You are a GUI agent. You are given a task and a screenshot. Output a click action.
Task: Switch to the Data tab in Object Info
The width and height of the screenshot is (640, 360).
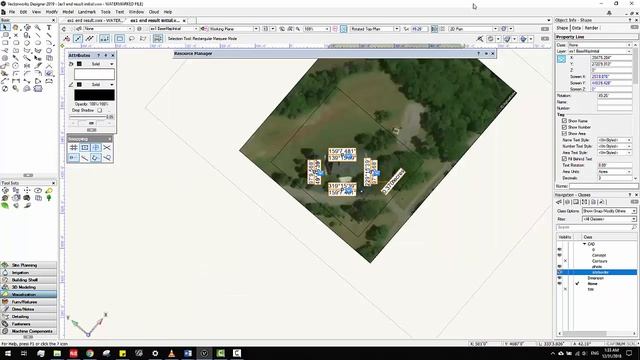pyautogui.click(x=576, y=28)
